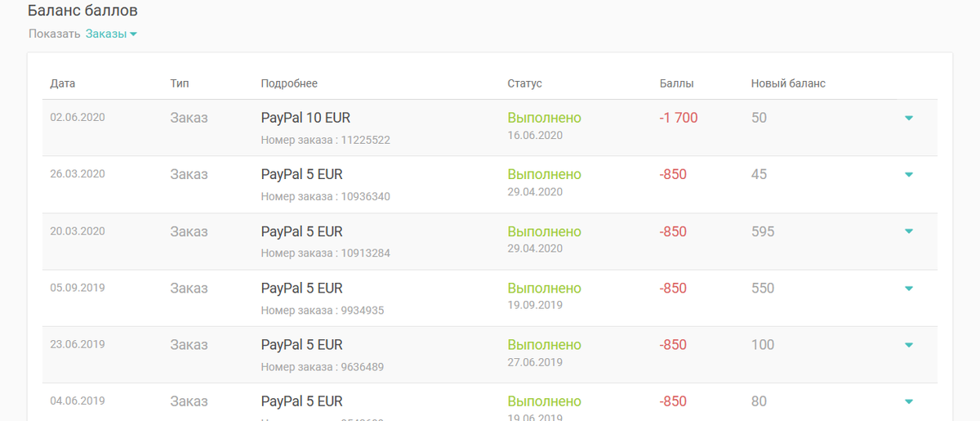The image size is (980, 421).
Task: Click the date 20.03.2020 cell
Action: point(78,231)
